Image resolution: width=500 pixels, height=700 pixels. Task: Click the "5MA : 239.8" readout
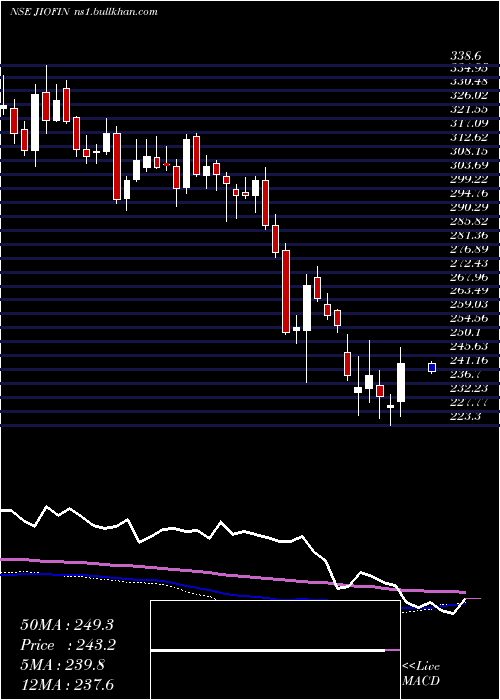(63, 665)
